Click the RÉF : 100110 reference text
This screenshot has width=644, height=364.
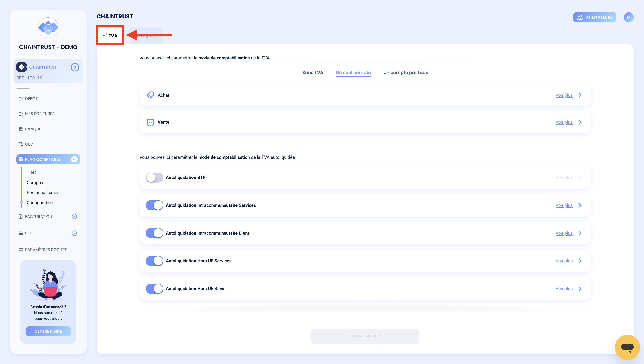[29, 78]
